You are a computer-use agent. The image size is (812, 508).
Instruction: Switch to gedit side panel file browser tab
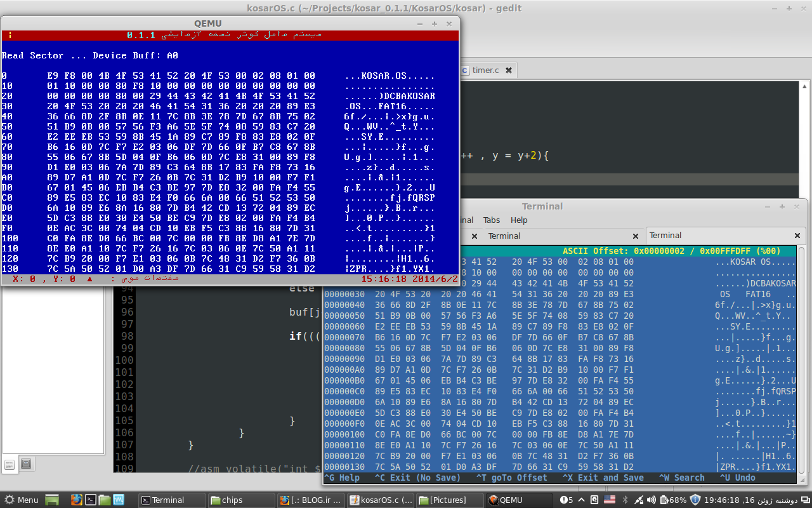click(x=25, y=464)
